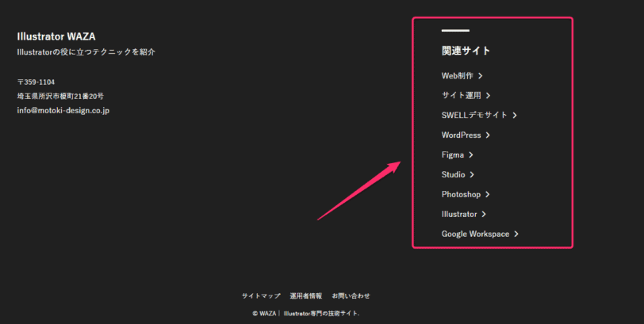Viewport: 644px width, 324px height.
Task: Open the お問い合わせ footer link
Action: 351,295
